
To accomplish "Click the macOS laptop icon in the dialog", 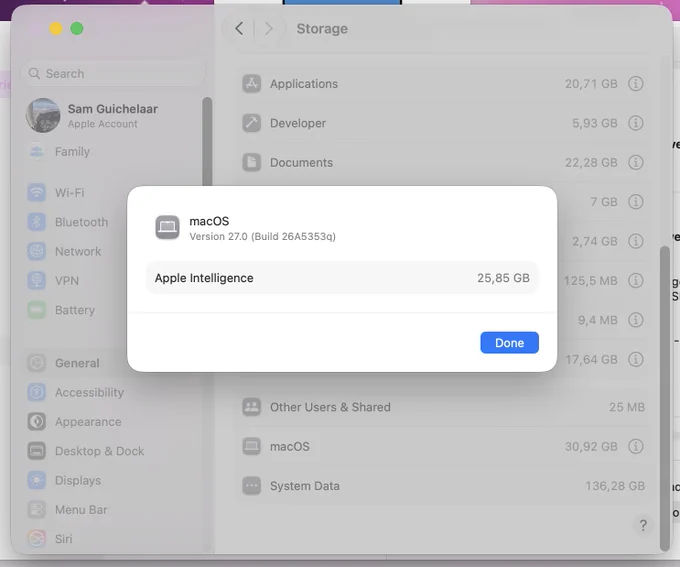I will point(167,227).
